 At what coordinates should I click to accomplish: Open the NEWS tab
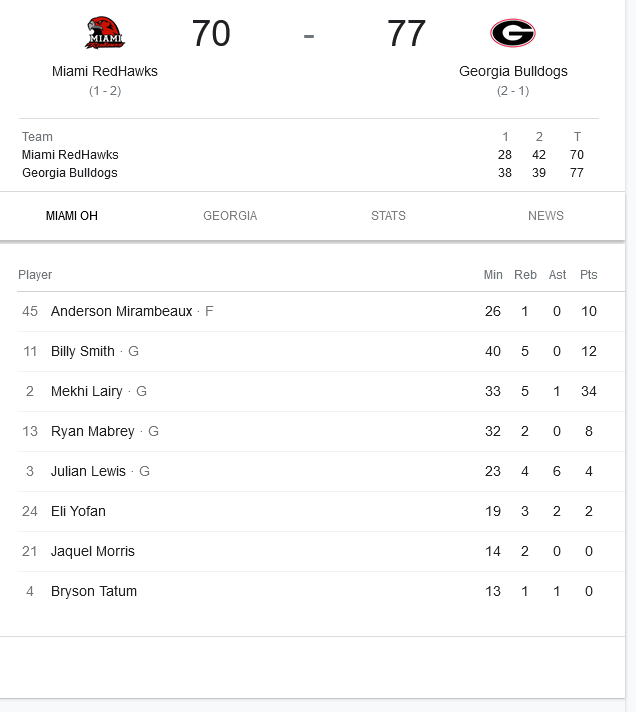pyautogui.click(x=546, y=216)
